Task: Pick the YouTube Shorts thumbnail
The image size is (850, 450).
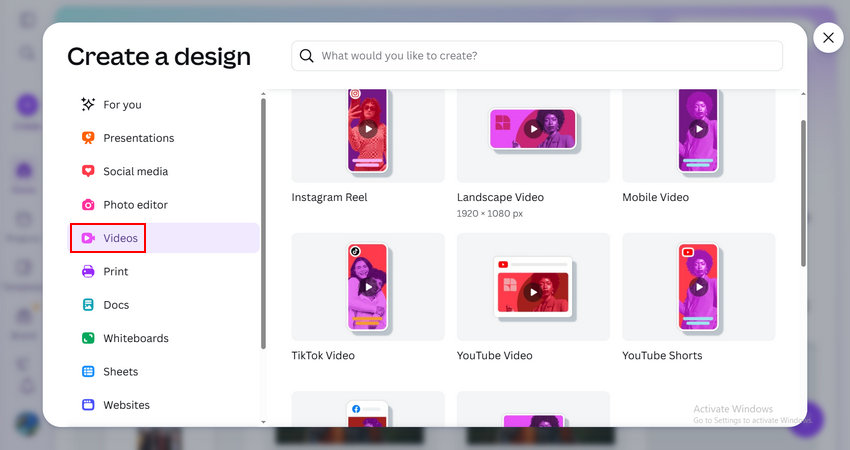Action: pyautogui.click(x=698, y=287)
